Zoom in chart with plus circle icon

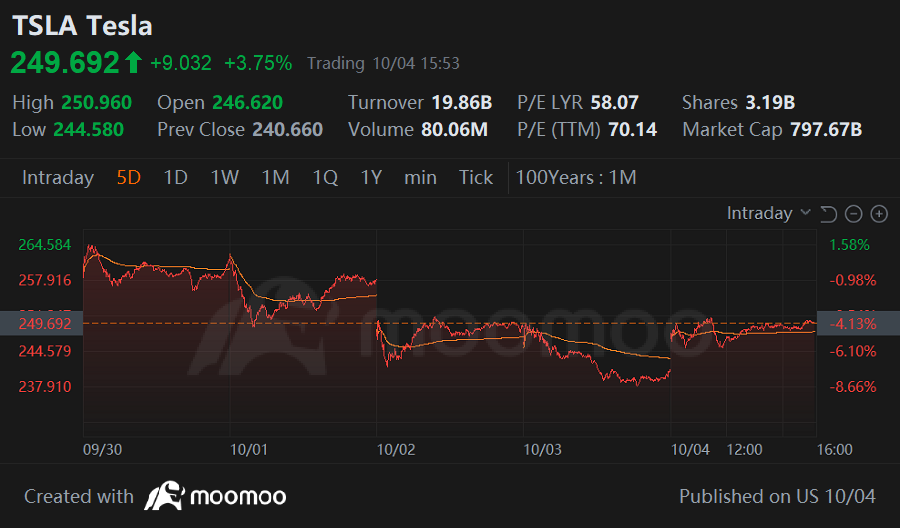point(879,214)
